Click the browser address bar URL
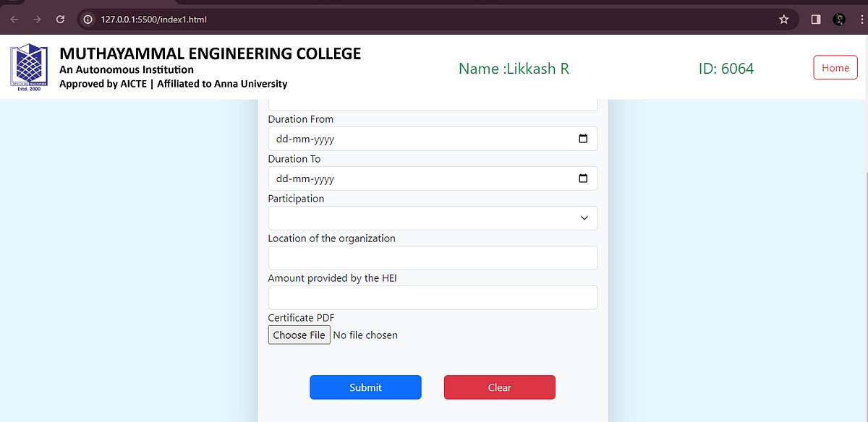The image size is (868, 422). 154,20
